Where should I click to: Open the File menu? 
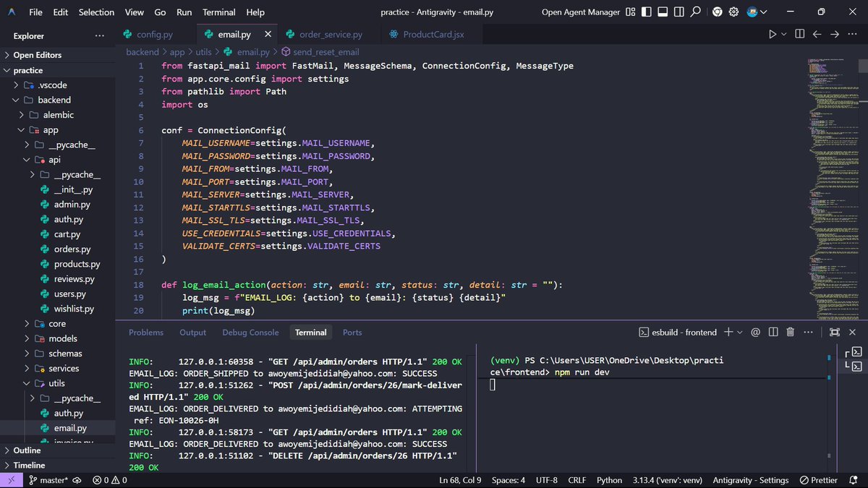point(35,12)
